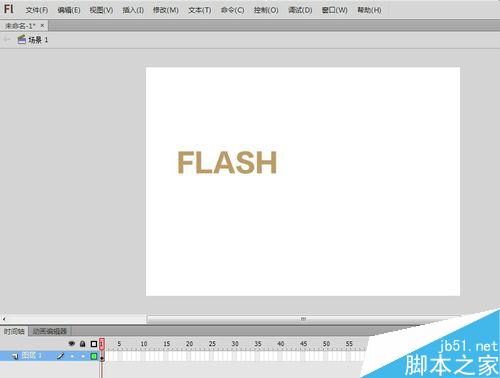Image resolution: width=500 pixels, height=378 pixels.
Task: Click the scene clapperboard icon
Action: tap(22, 40)
